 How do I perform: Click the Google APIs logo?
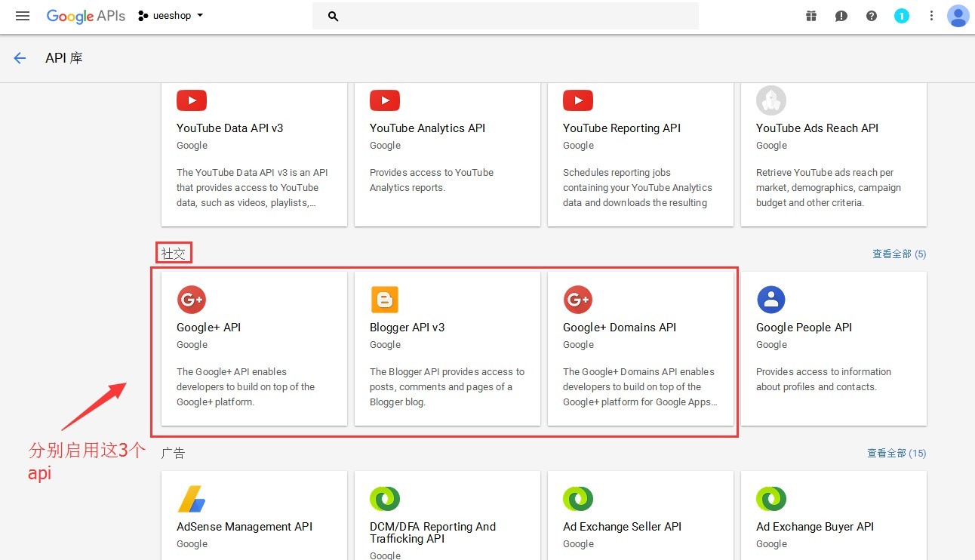pyautogui.click(x=86, y=16)
